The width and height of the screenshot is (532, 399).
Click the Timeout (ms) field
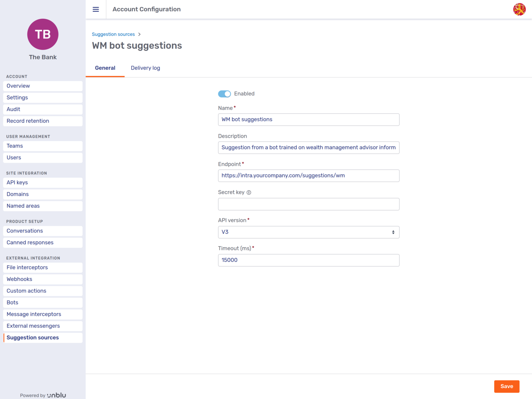click(x=308, y=260)
